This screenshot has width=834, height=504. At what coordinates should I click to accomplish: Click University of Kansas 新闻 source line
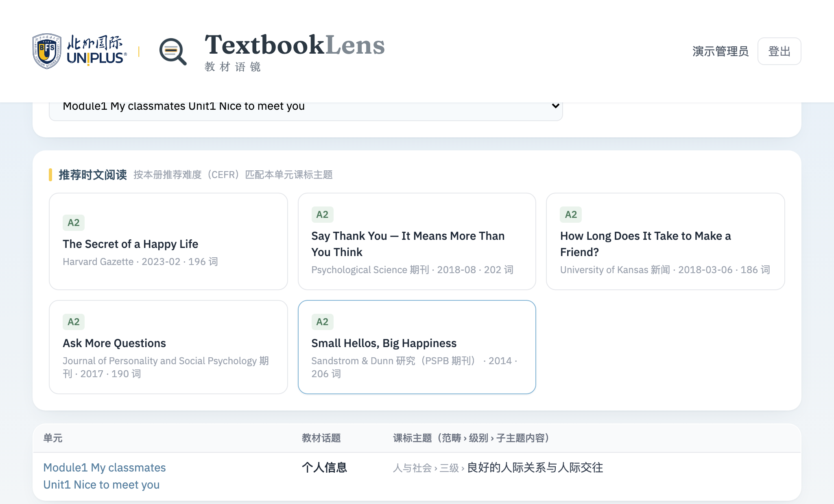pyautogui.click(x=665, y=270)
